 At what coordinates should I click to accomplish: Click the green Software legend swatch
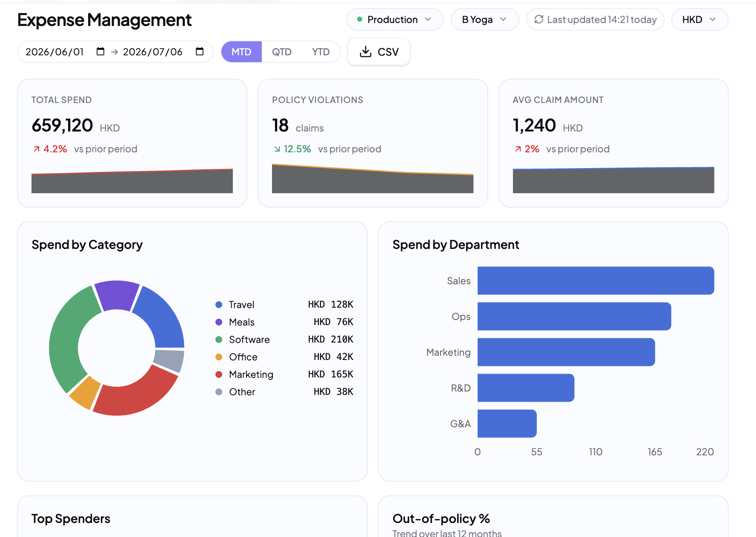[219, 340]
